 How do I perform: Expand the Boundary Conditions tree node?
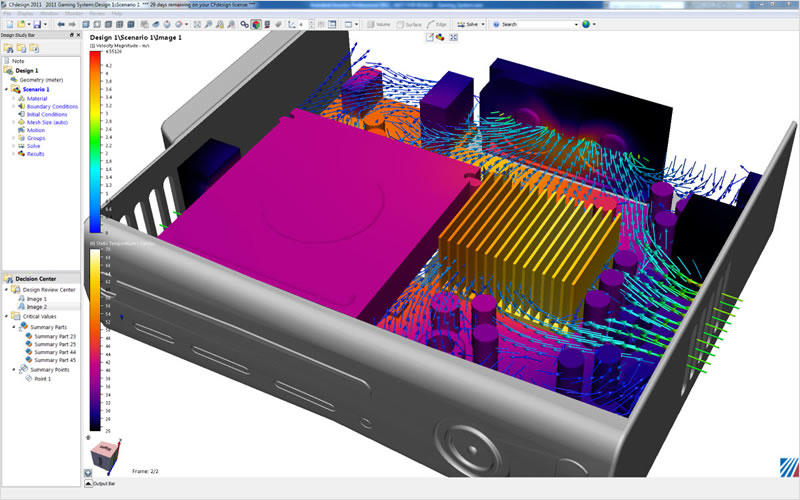click(x=14, y=107)
